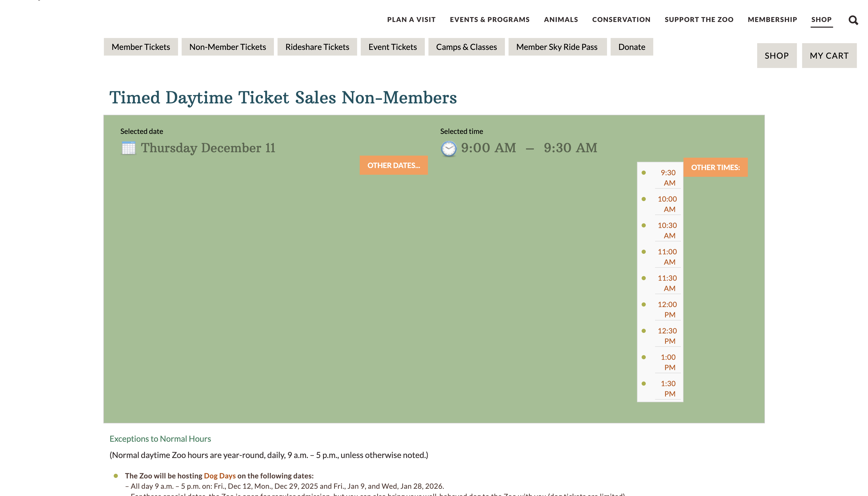
Task: Go to Event Tickets
Action: (x=392, y=47)
